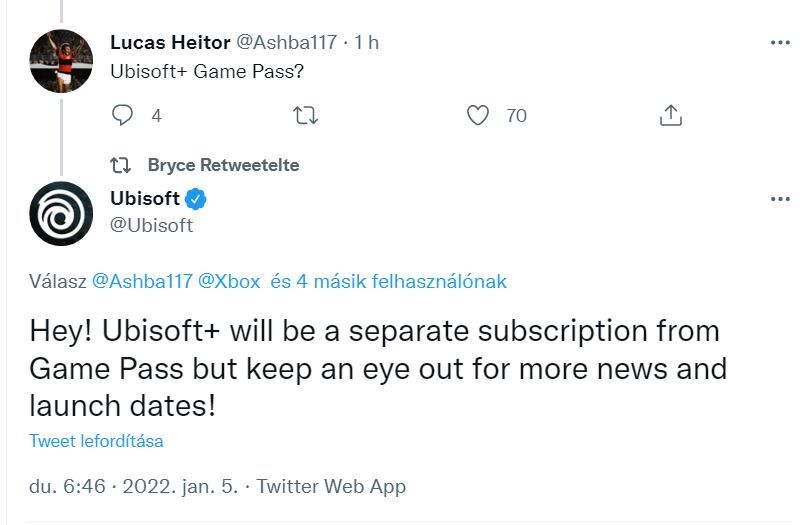Open @Ashba117 mention in the reply line
The width and height of the screenshot is (811, 525).
[141, 282]
